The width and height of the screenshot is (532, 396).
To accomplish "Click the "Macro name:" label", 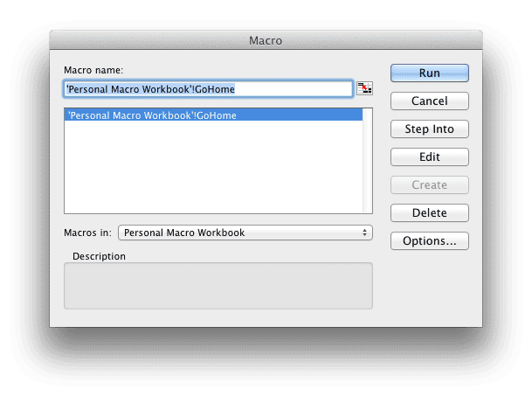I will pos(93,70).
